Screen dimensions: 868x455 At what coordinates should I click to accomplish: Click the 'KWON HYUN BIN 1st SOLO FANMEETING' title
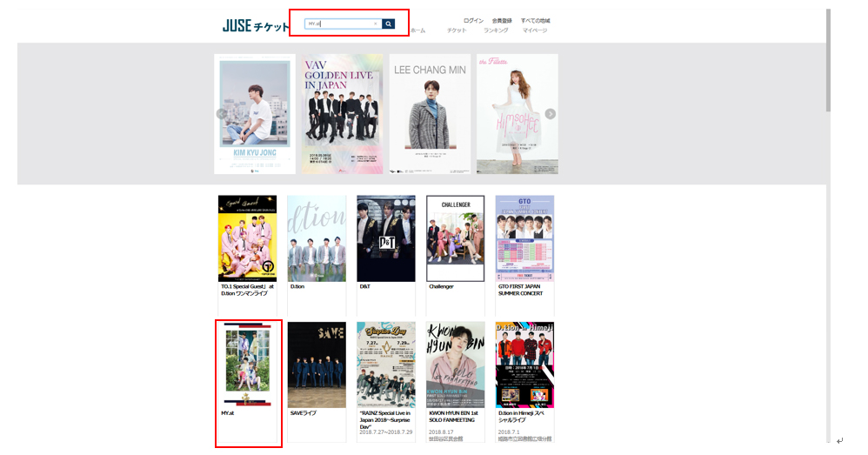pos(453,417)
